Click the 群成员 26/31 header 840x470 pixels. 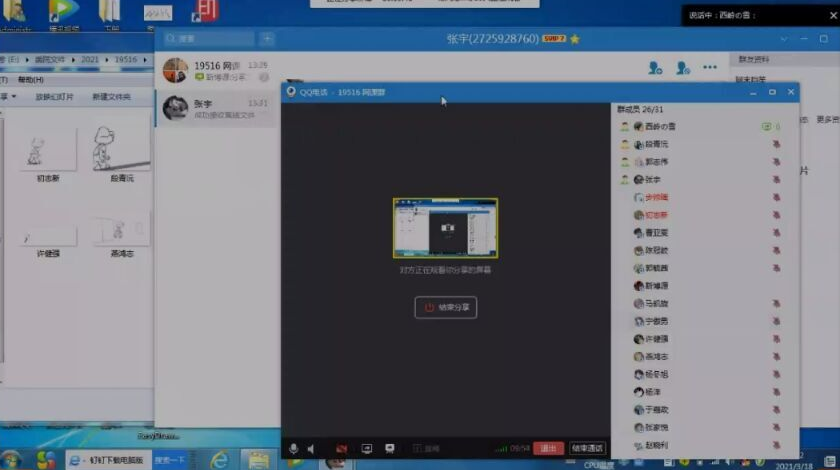click(640, 109)
